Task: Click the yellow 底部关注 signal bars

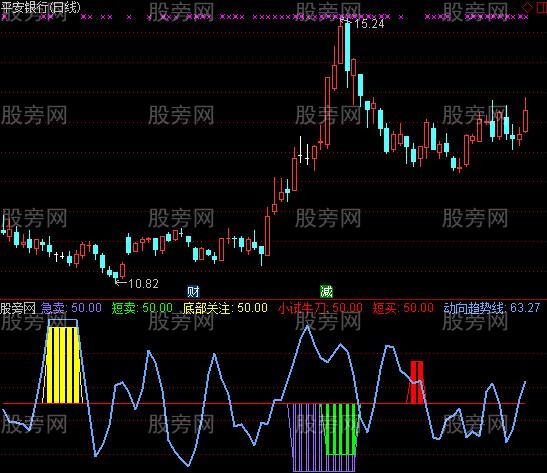Action: pyautogui.click(x=63, y=365)
